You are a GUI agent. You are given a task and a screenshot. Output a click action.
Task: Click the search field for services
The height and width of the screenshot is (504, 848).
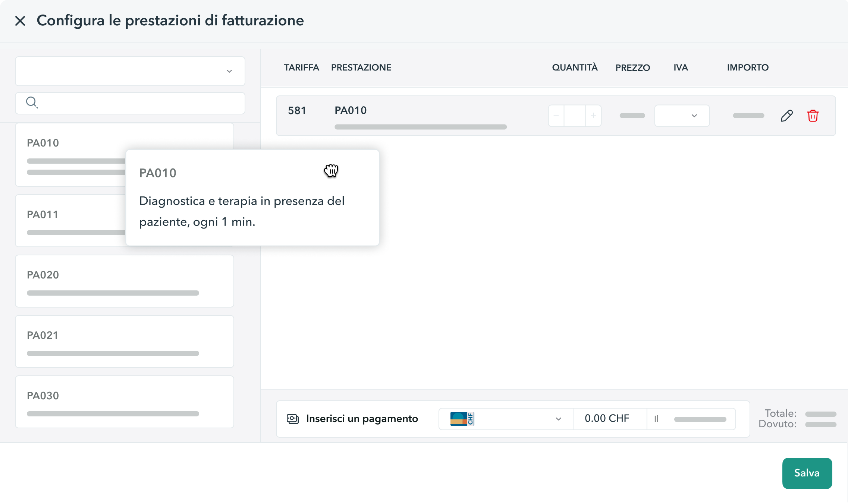130,103
